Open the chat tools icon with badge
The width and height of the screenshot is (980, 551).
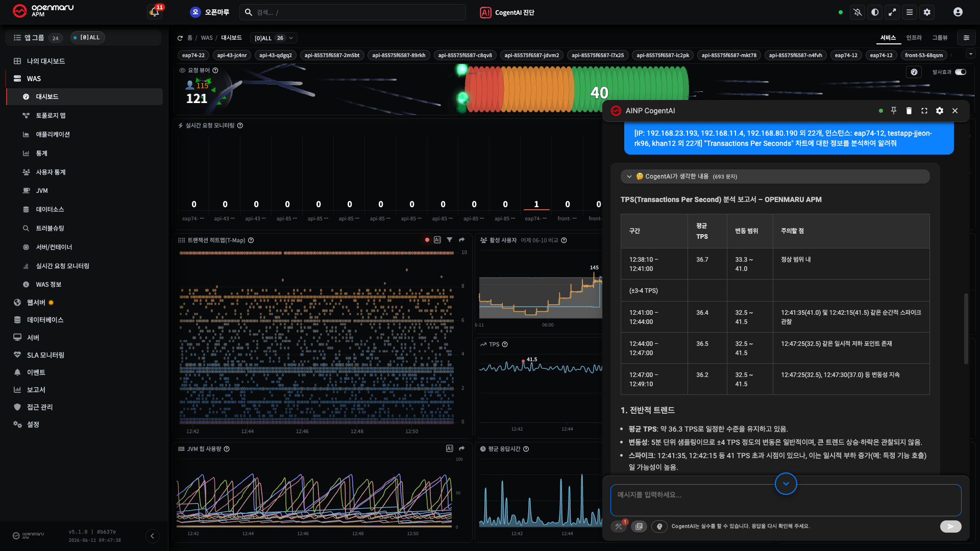coord(619,527)
